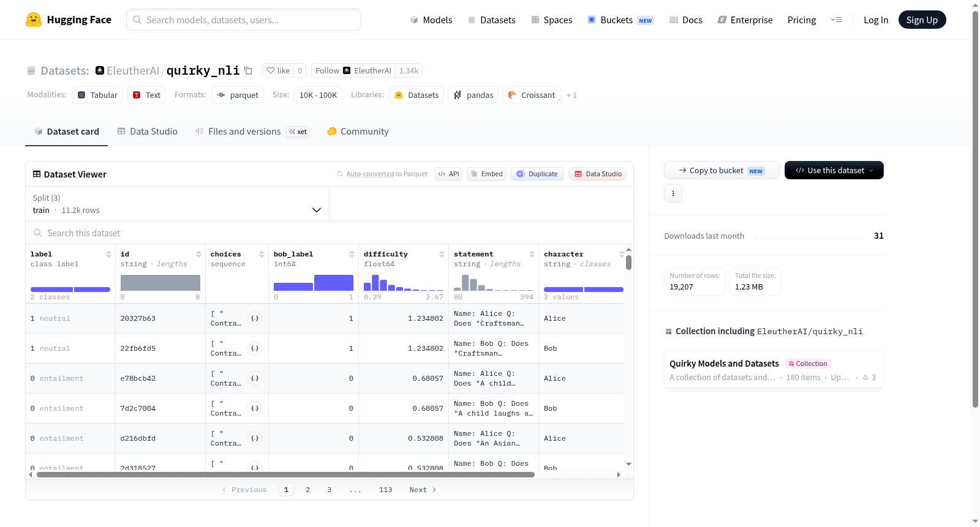Click the search magnifier icon in top bar
Screen dimensions: 980x527
click(x=137, y=20)
